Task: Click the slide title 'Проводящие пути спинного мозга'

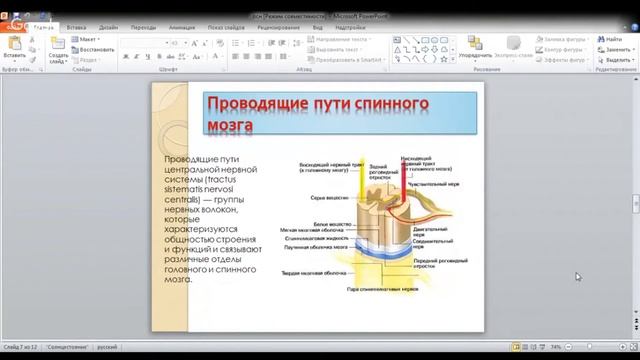Action: (x=340, y=113)
